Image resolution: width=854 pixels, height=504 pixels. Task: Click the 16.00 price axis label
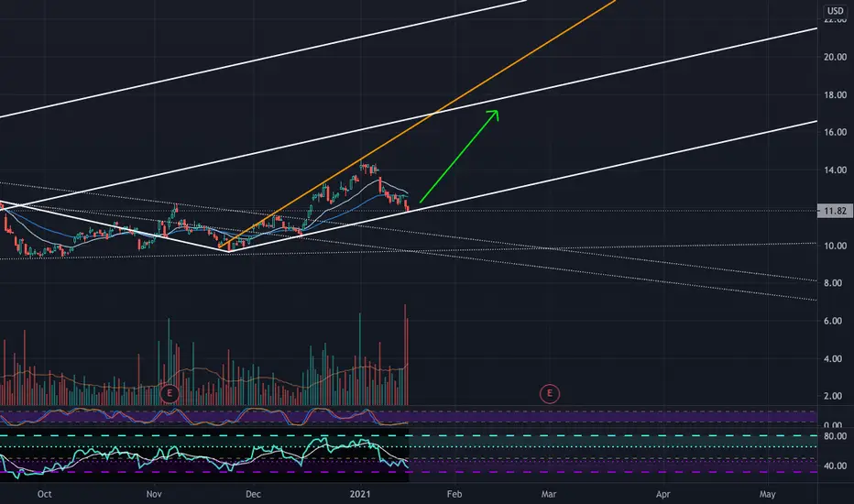point(835,132)
